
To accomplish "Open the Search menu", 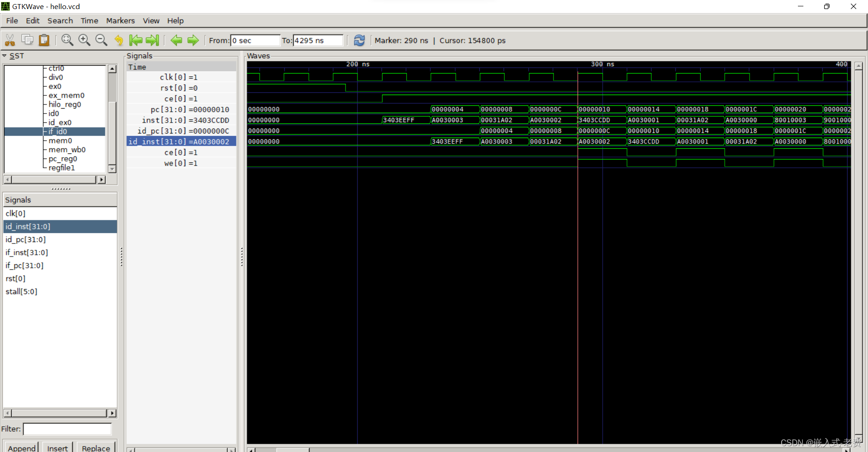I will pos(60,20).
